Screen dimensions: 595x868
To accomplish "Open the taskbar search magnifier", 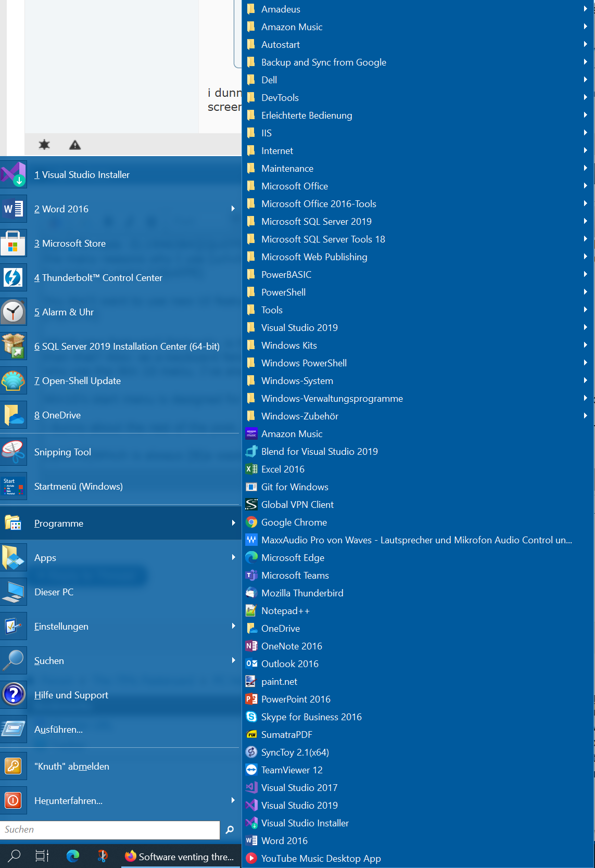I will click(15, 856).
